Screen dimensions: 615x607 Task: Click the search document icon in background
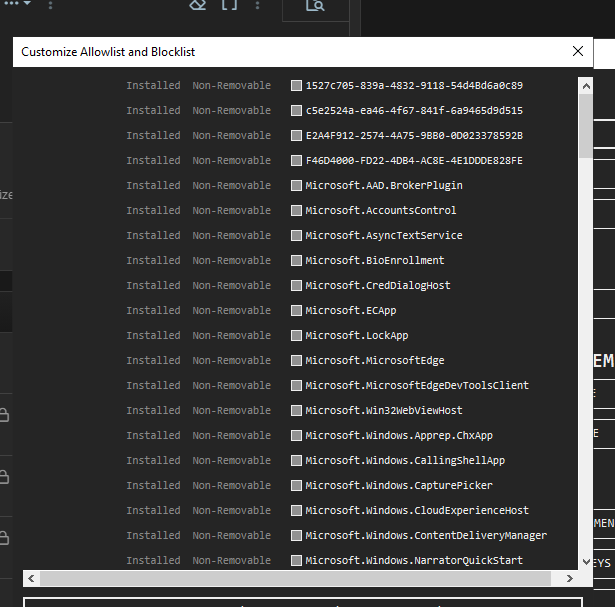tap(315, 5)
